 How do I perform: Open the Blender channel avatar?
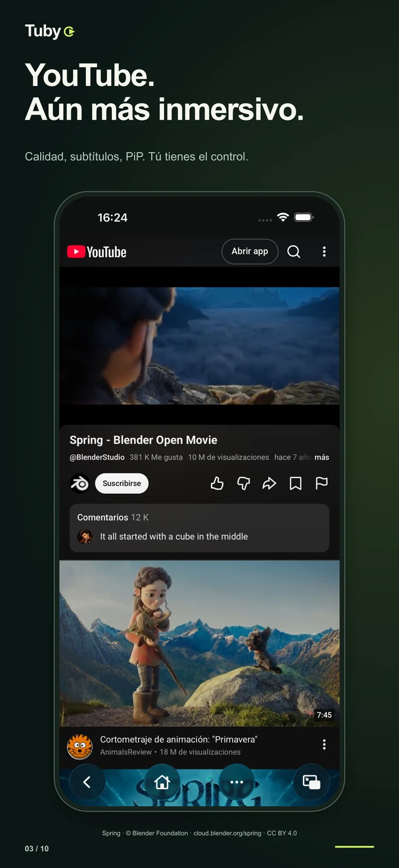[80, 483]
